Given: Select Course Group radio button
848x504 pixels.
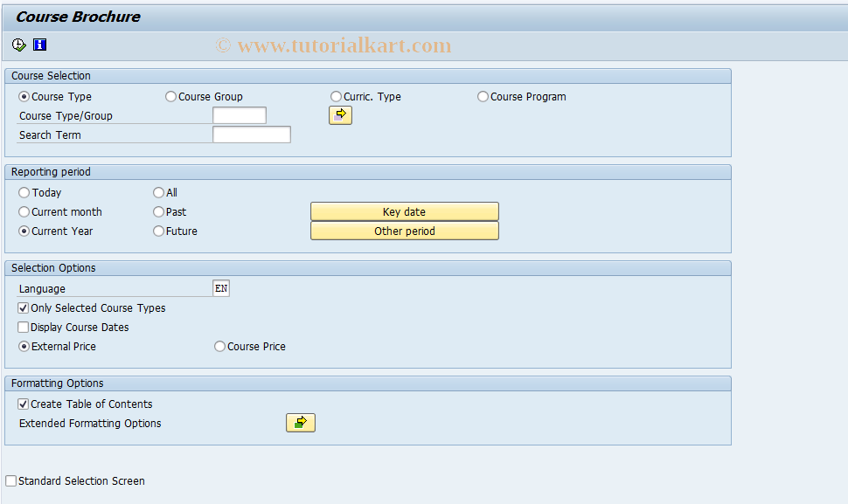Looking at the screenshot, I should (x=170, y=97).
